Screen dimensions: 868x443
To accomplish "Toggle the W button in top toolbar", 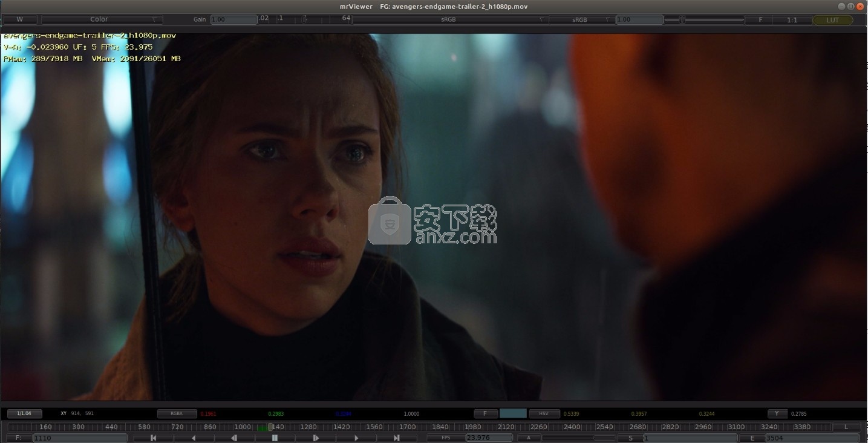I will (x=20, y=19).
